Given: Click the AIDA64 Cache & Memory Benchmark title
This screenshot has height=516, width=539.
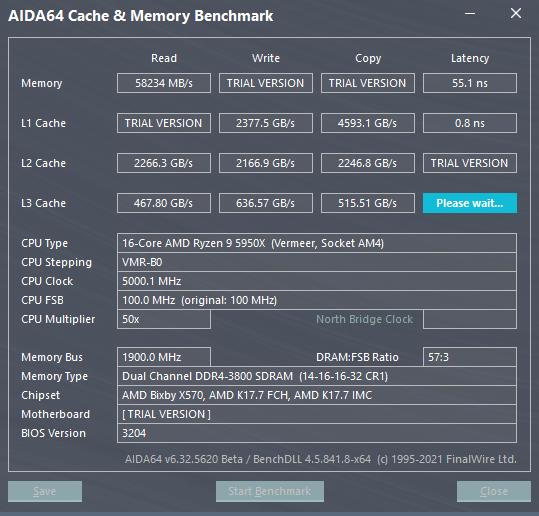Looking at the screenshot, I should point(141,16).
